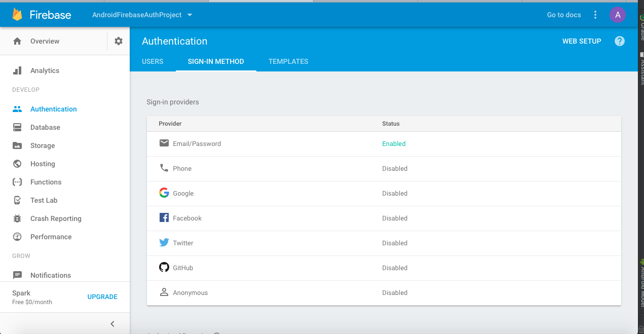The image size is (644, 334).
Task: Open the user account avatar
Action: click(618, 15)
